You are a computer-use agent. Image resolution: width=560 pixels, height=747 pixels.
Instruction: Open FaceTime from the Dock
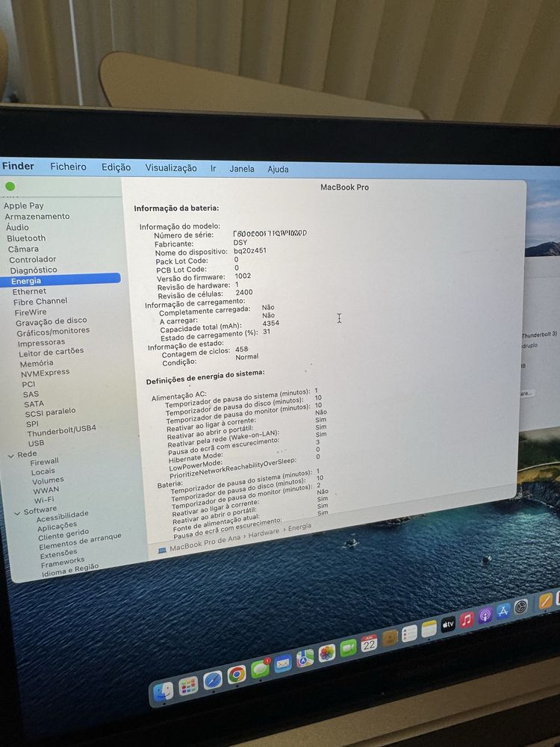pos(348,648)
